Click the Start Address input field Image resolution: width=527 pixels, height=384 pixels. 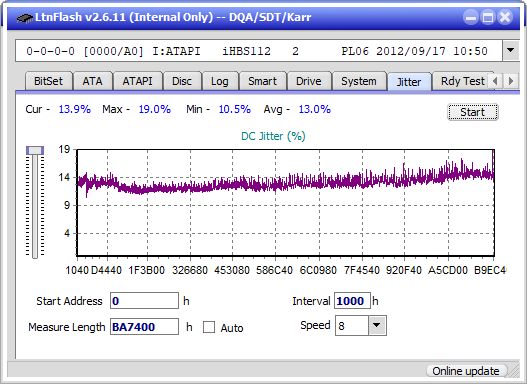(x=144, y=301)
